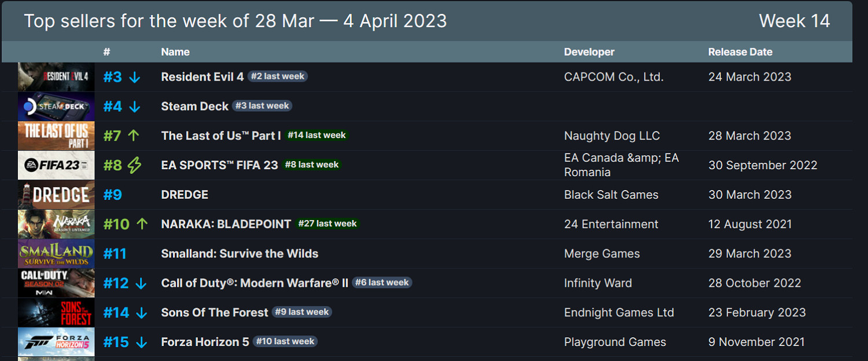Sort by the Name column header
Image resolution: width=868 pixels, height=361 pixels.
pyautogui.click(x=175, y=52)
